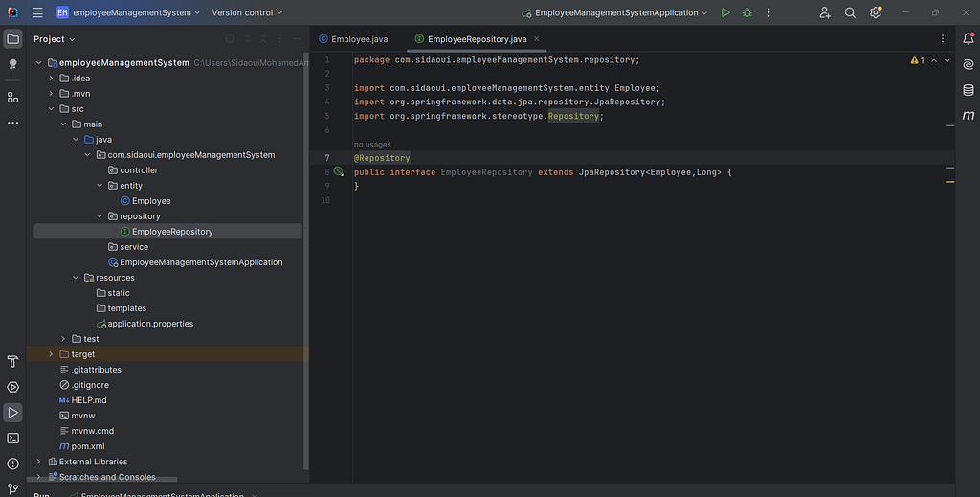Open the Commit tool window icon
980x497 pixels.
(x=12, y=64)
